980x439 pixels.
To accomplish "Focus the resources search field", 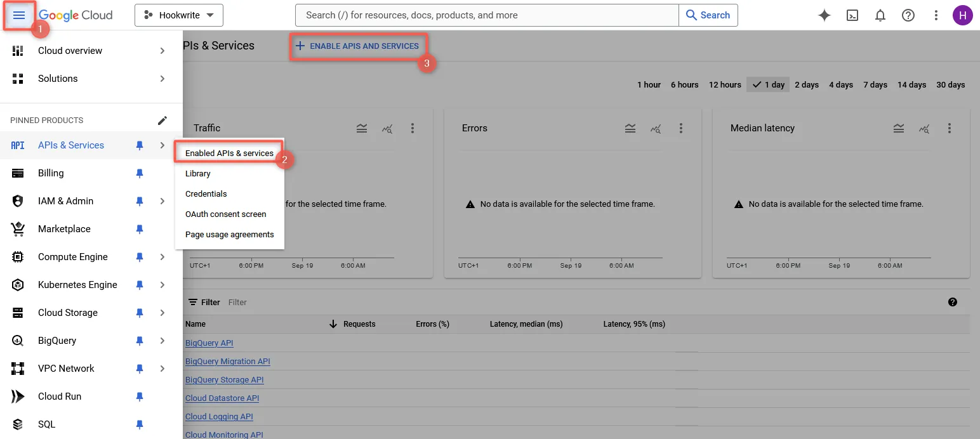I will click(x=487, y=15).
